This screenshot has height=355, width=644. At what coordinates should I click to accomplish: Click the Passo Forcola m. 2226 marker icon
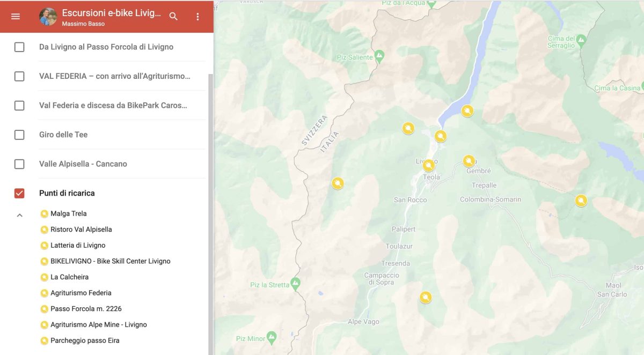43,308
